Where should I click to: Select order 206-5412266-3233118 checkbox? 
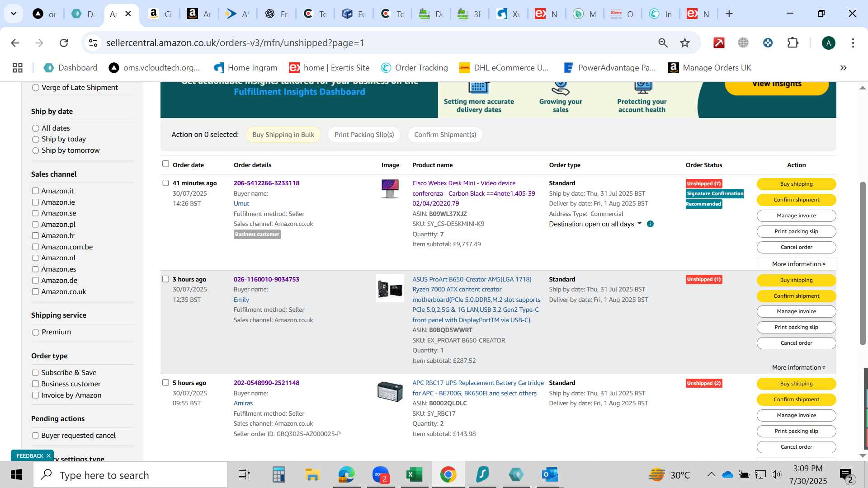point(165,183)
